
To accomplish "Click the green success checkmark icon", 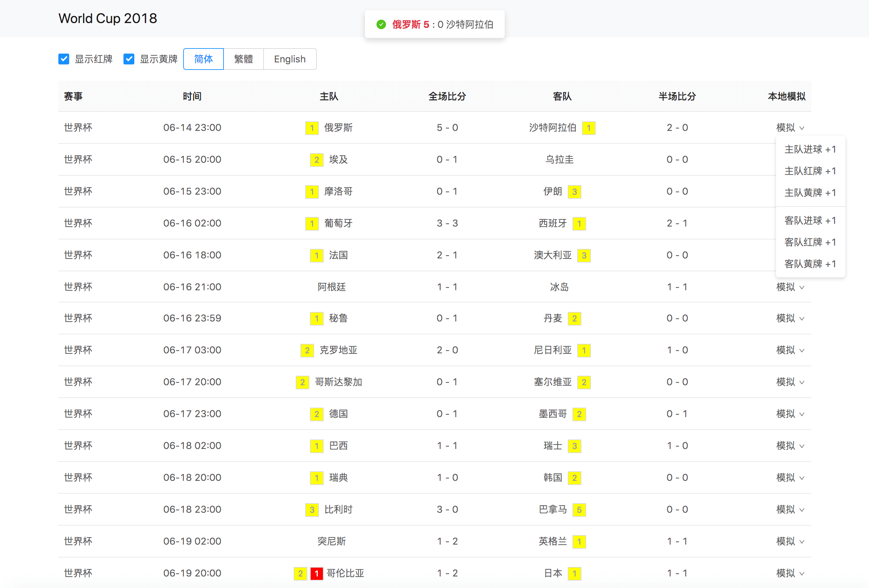I will pyautogui.click(x=381, y=25).
